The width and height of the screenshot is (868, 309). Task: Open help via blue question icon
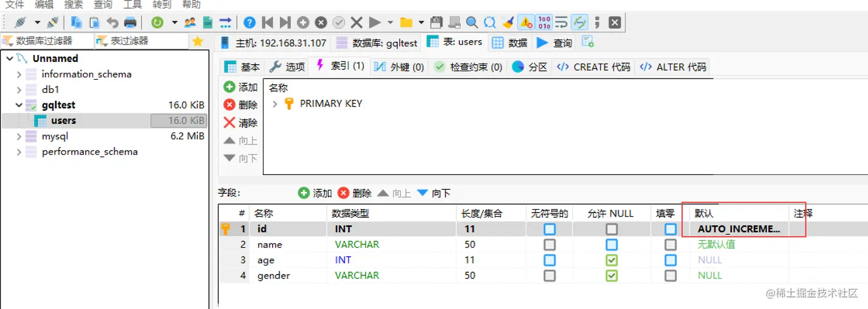249,22
